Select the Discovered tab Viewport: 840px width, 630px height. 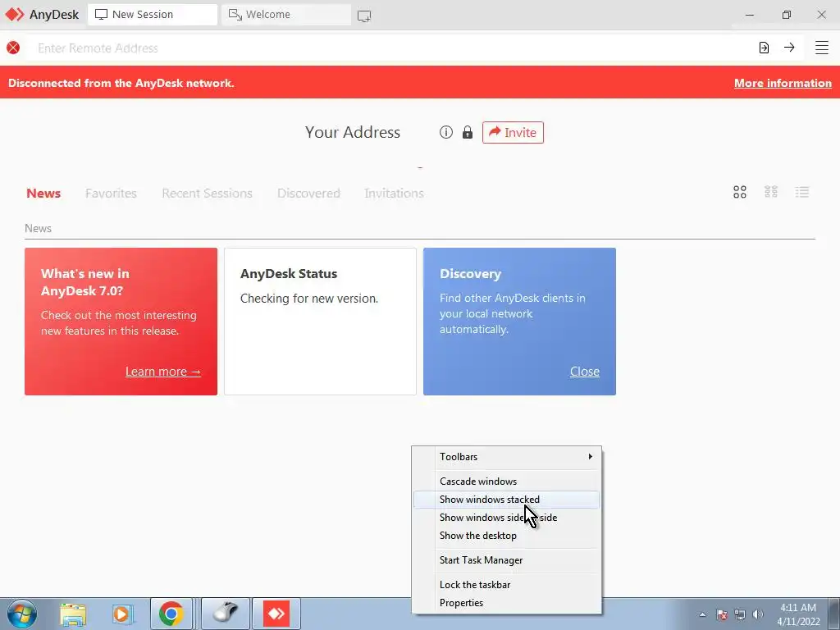(308, 193)
